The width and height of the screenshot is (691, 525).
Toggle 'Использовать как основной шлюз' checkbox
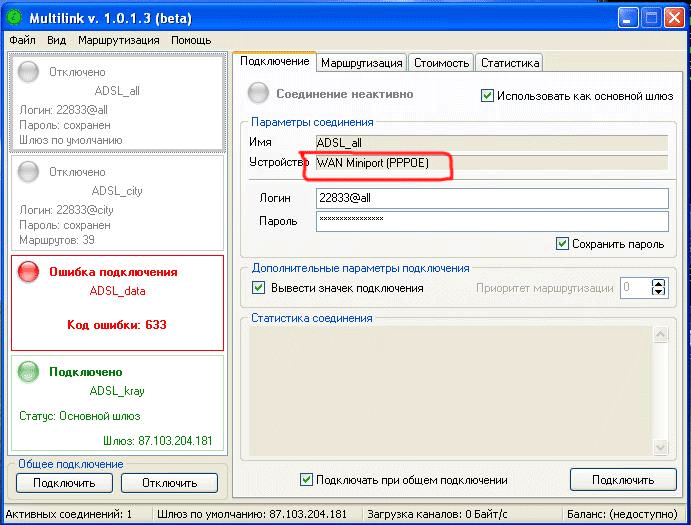[488, 96]
